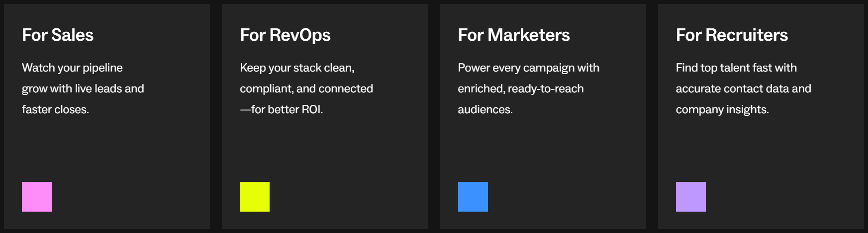868x233 pixels.
Task: Click the "faster closes." text
Action: tap(55, 109)
